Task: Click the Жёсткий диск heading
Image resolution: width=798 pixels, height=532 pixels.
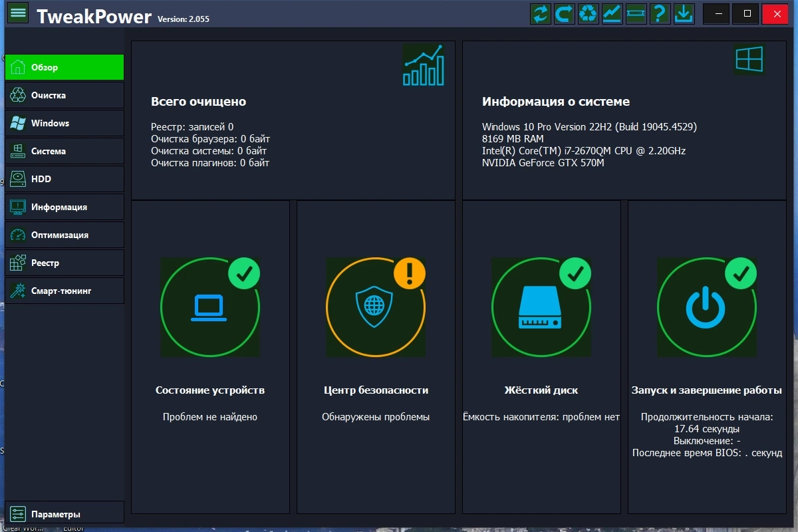Action: [x=541, y=390]
